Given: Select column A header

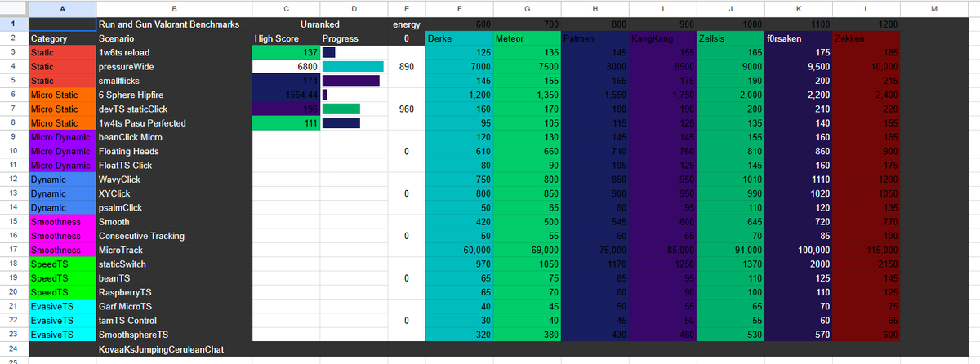Looking at the screenshot, I should coord(61,8).
